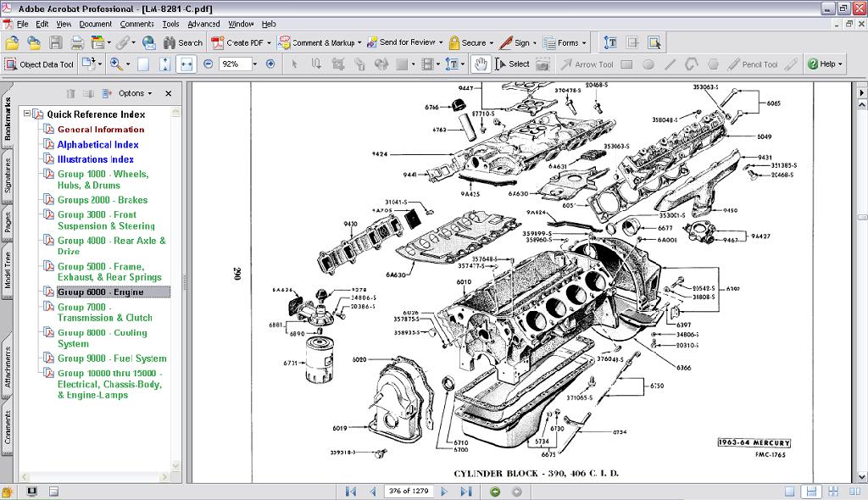The width and height of the screenshot is (868, 500).
Task: Select the Zoom In magnifier tool
Action: coord(115,64)
